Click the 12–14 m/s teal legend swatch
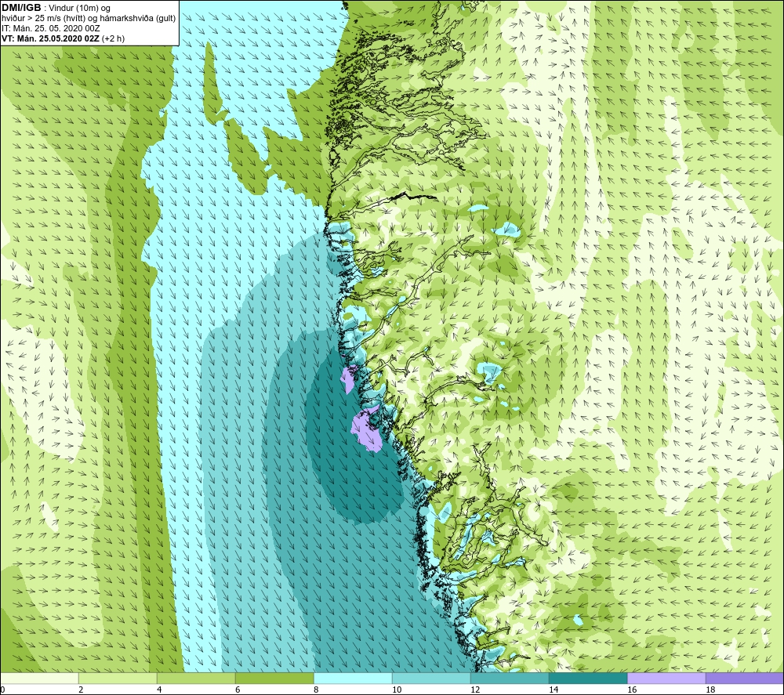The height and width of the screenshot is (695, 784). pos(510,678)
